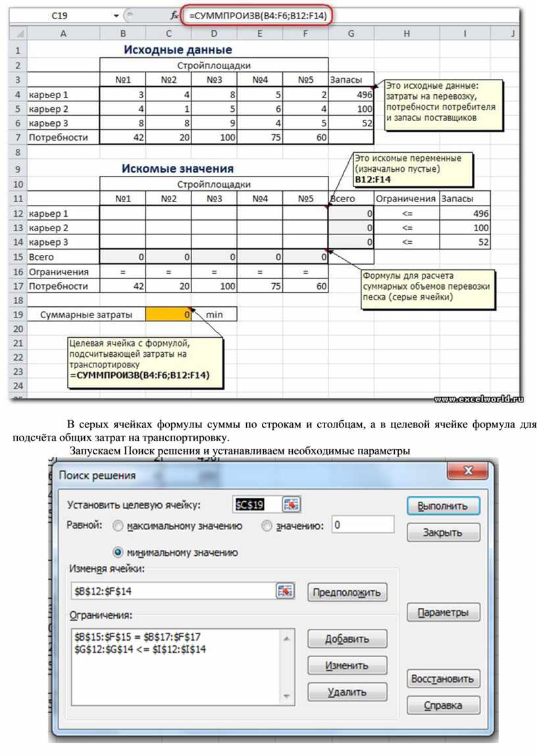Select the максимальному значению radio button
This screenshot has height=756, width=537.
tap(118, 526)
